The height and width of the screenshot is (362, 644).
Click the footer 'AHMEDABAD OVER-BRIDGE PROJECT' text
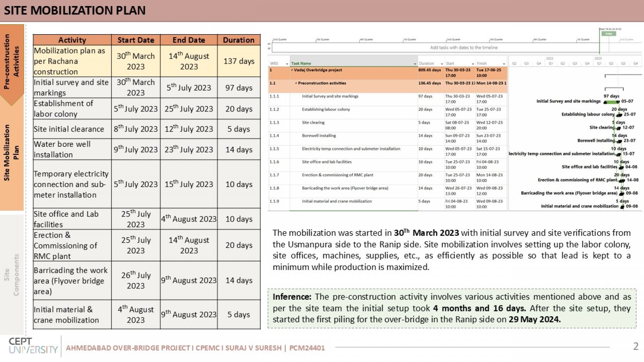click(x=128, y=348)
